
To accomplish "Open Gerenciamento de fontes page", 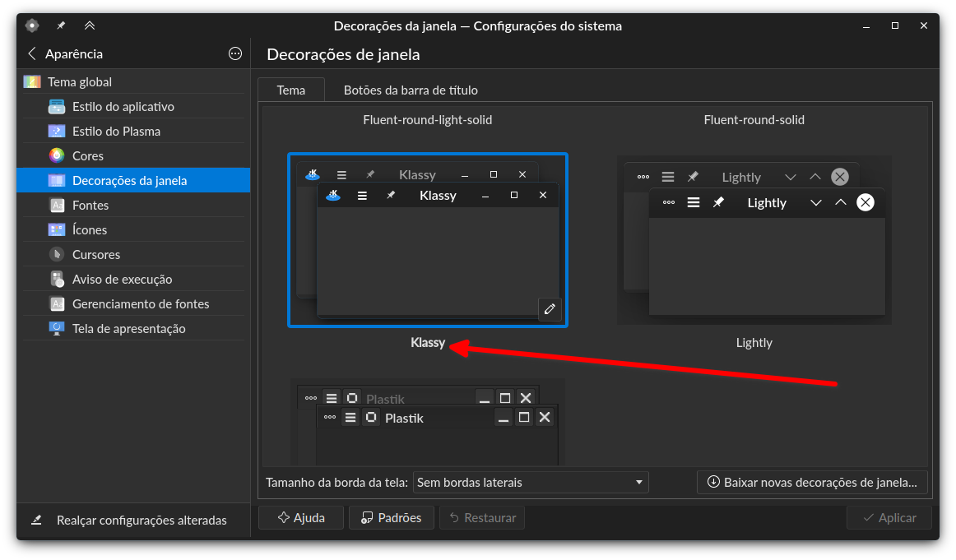I will coord(133,304).
